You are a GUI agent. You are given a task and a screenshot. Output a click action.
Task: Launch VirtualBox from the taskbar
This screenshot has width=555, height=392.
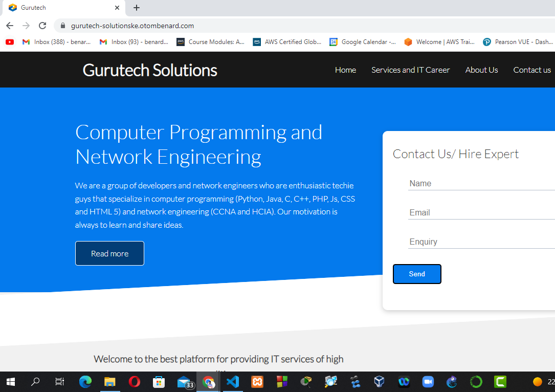click(x=379, y=382)
